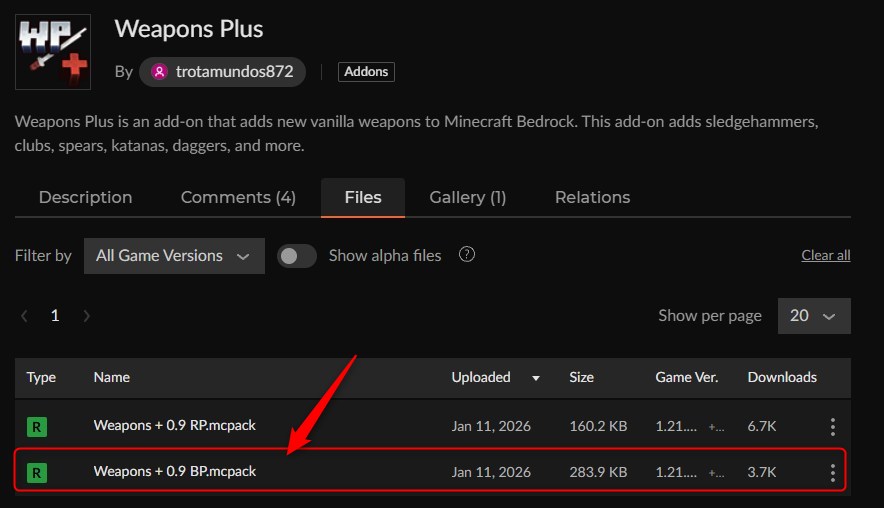Click the next page arrow
The image size is (884, 508).
point(87,316)
